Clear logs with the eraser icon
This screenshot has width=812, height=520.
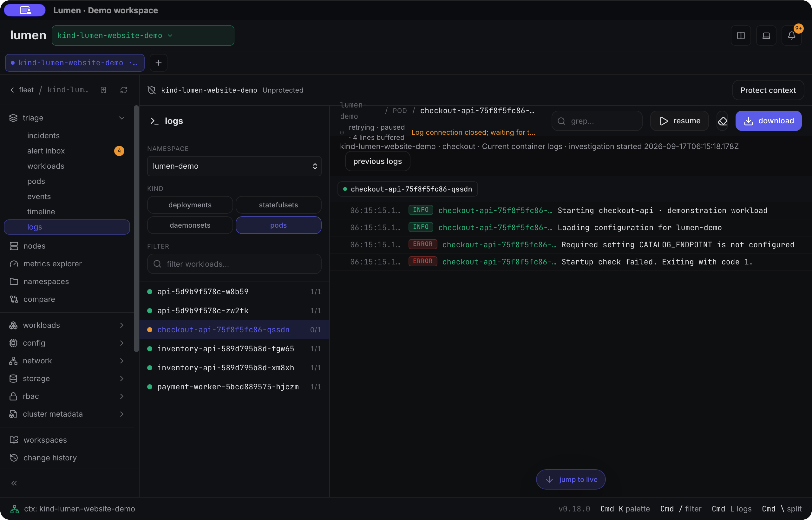click(722, 121)
